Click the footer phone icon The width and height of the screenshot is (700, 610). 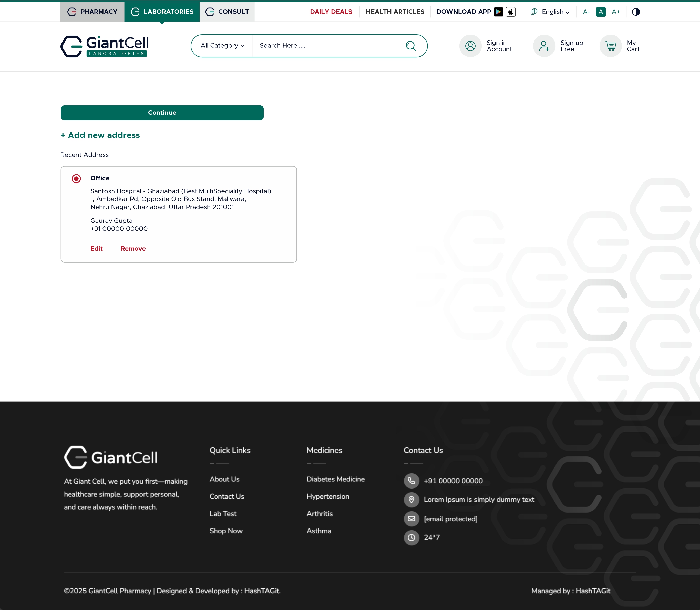(x=411, y=481)
